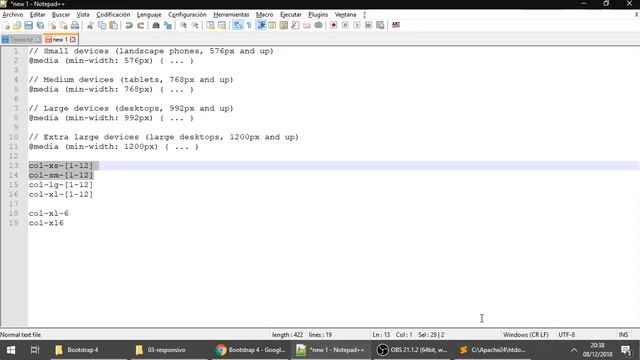
Task: Open user defined language dialog icon
Action: [272, 25]
